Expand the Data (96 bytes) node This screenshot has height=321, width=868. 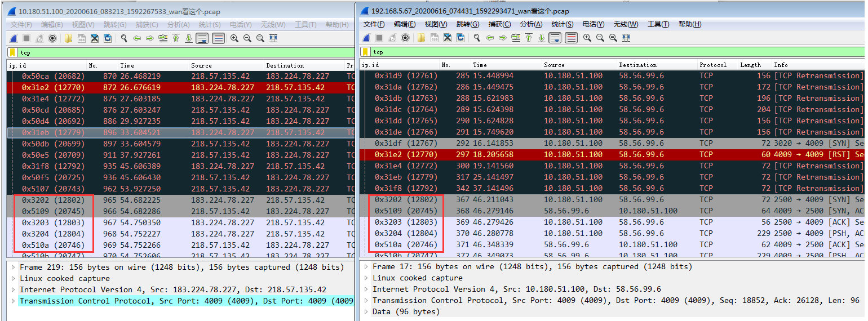point(367,311)
